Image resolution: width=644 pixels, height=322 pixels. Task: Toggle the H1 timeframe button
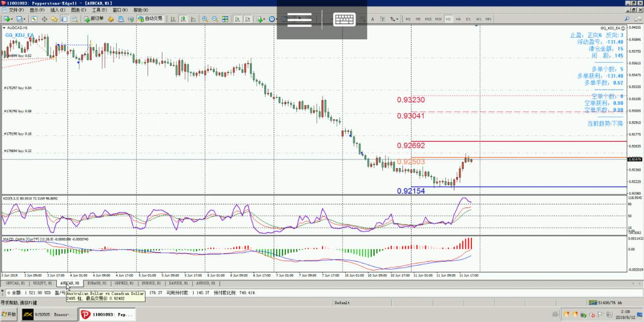click(448, 19)
